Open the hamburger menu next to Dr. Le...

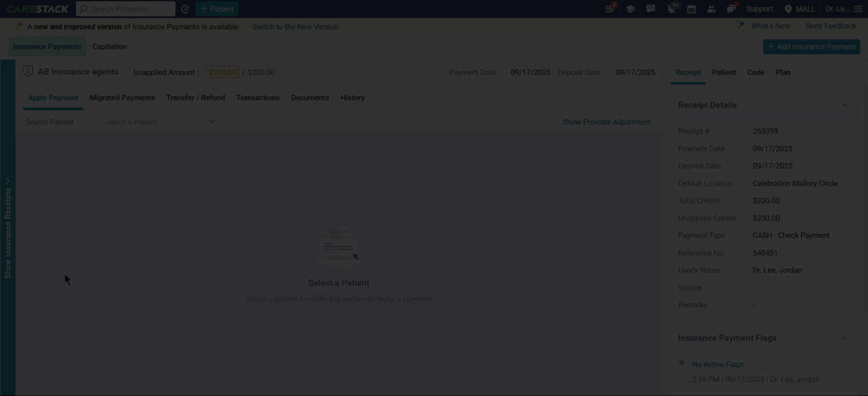858,9
